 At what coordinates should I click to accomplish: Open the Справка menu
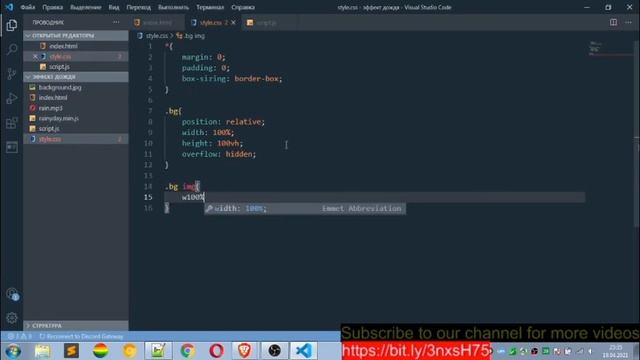243,7
